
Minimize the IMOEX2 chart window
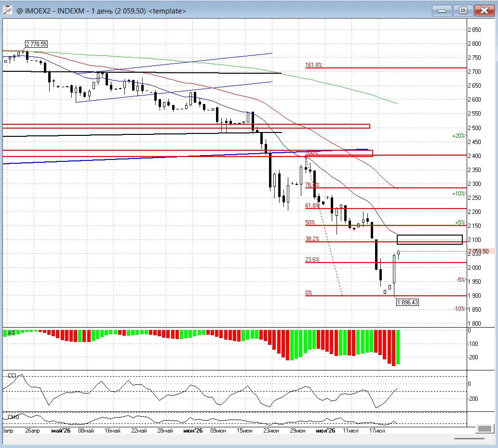click(442, 11)
